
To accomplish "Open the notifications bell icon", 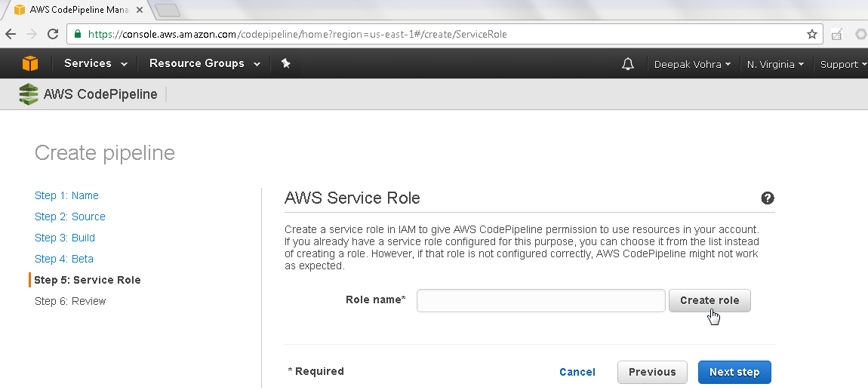I will [628, 64].
